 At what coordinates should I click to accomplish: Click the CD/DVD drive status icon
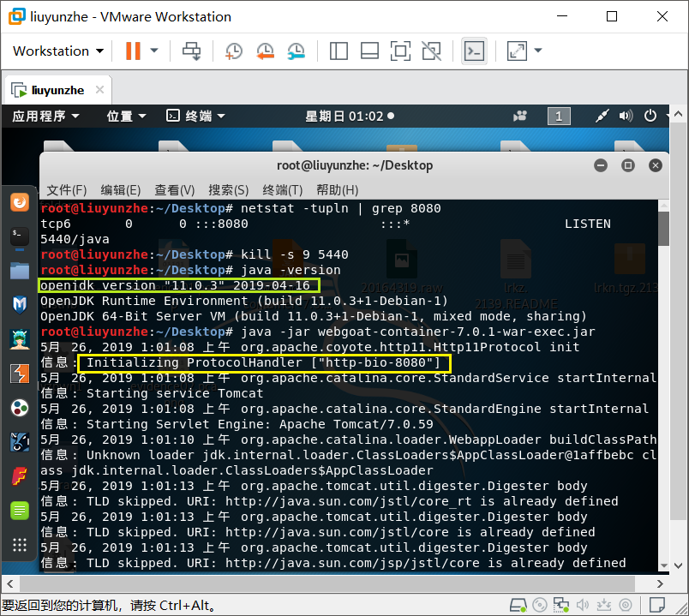tap(540, 606)
